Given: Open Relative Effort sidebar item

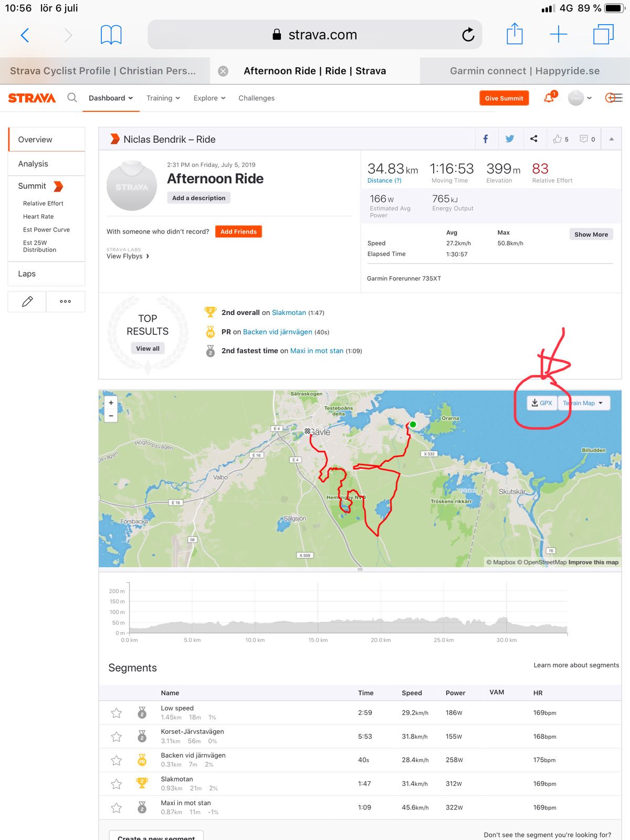Looking at the screenshot, I should (43, 203).
